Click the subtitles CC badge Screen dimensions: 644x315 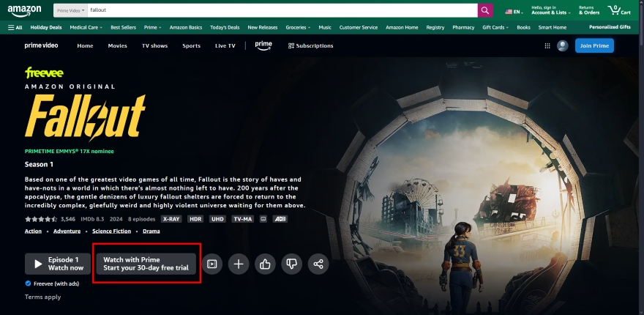263,219
